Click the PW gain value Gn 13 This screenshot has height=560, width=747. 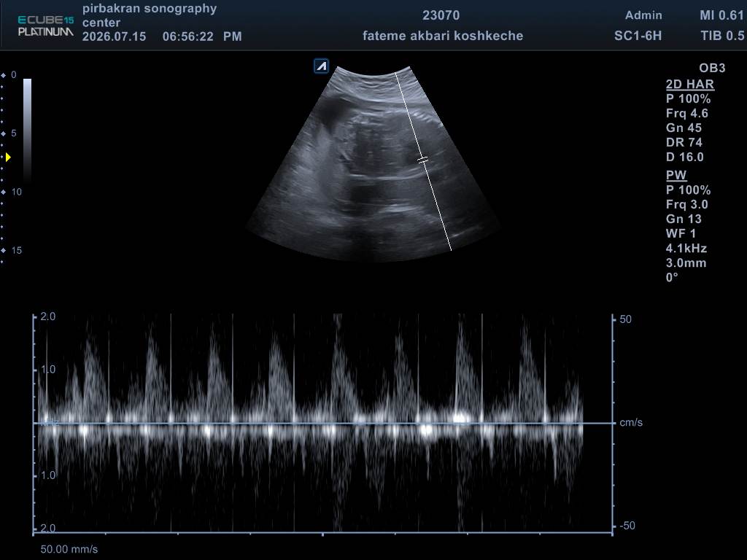[x=684, y=219]
